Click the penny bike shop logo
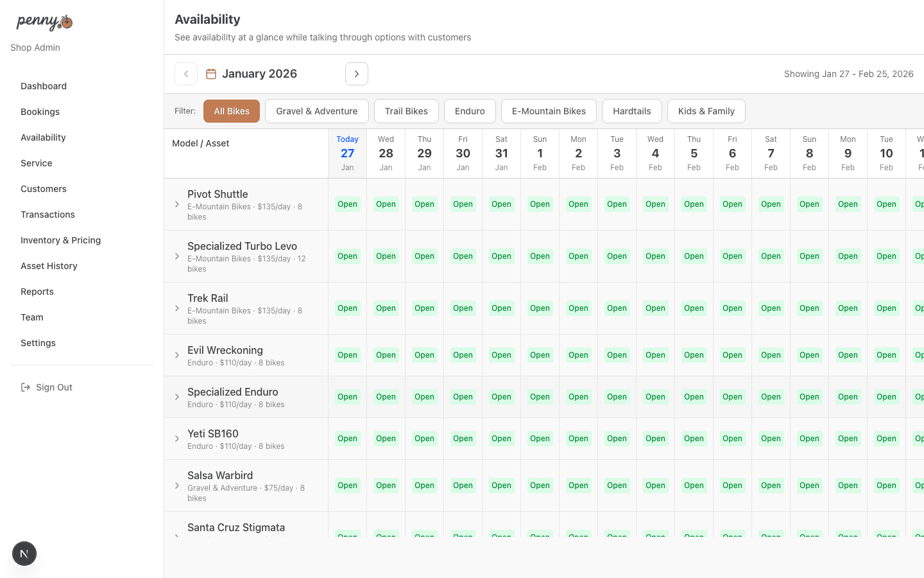Viewport: 924px width, 578px height. (44, 22)
